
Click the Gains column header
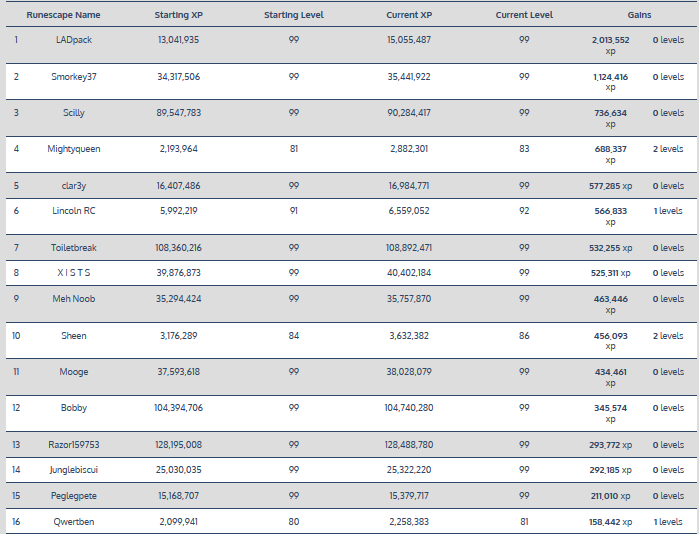point(640,16)
